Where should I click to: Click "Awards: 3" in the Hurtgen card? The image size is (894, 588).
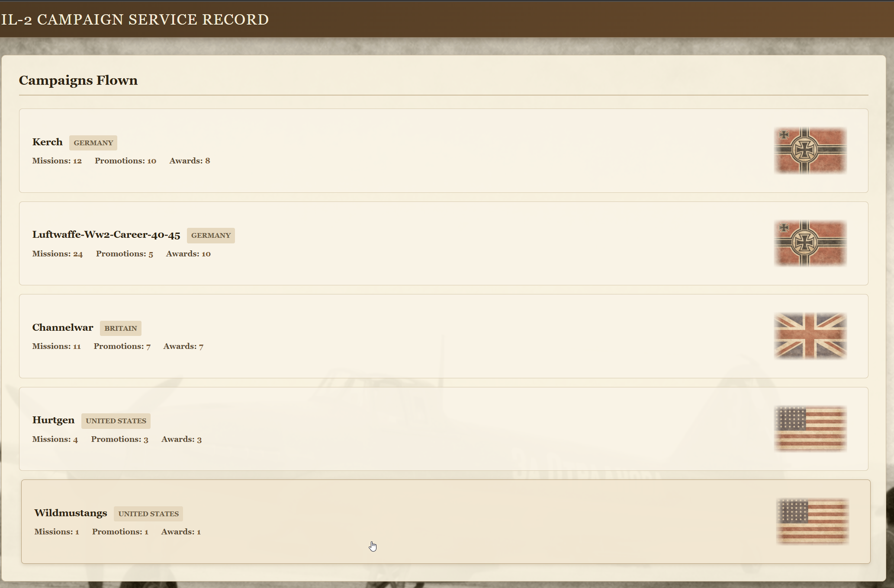pyautogui.click(x=182, y=439)
